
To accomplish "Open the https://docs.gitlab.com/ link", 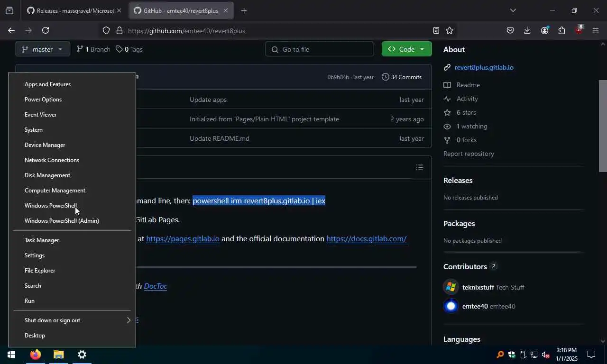I will pos(366,239).
